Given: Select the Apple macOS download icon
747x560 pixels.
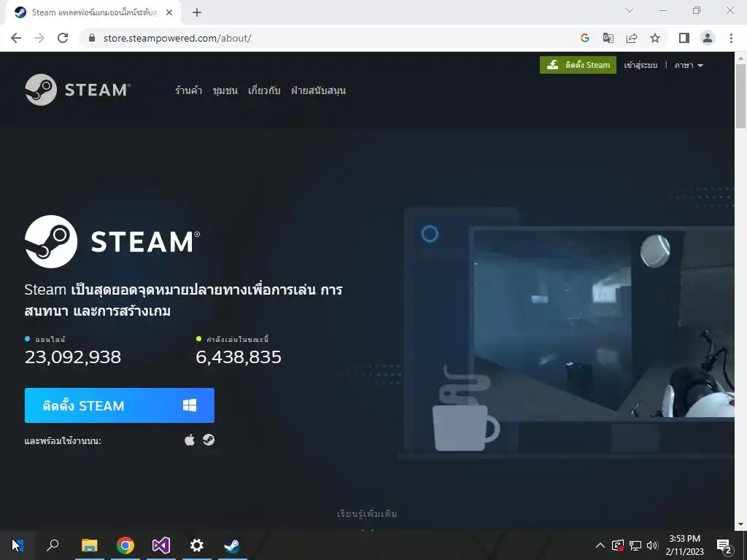Looking at the screenshot, I should [190, 440].
